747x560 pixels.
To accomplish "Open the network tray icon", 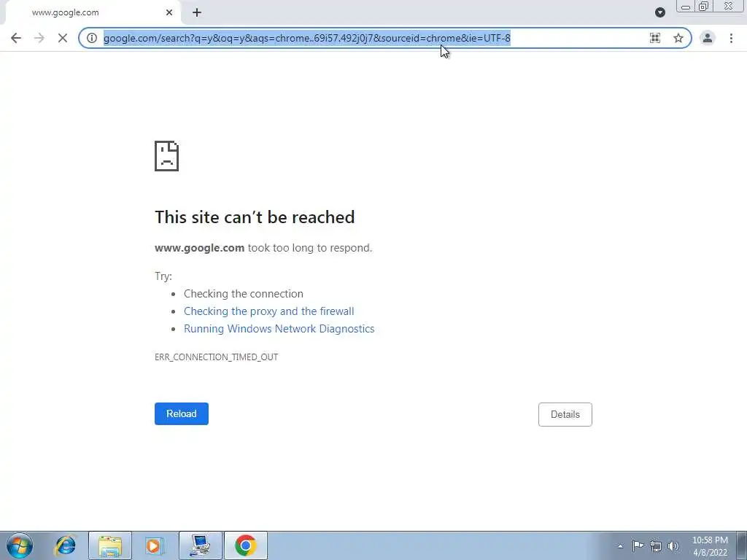I will click(x=656, y=546).
